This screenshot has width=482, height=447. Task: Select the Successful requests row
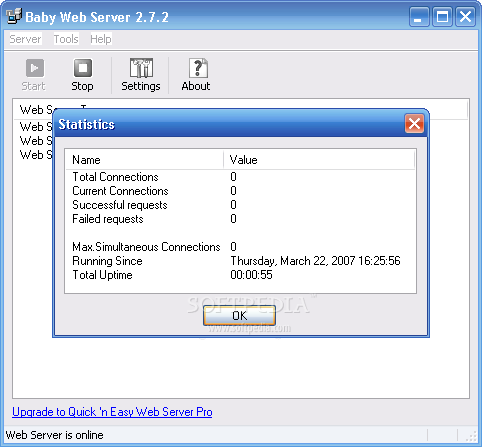pos(240,205)
